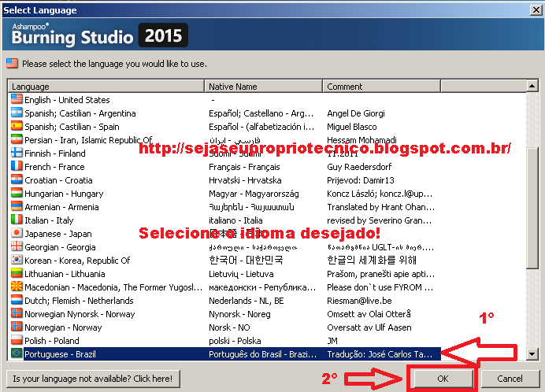
Task: Click the Norwegian Nynorsk flag icon
Action: pyautogui.click(x=17, y=313)
